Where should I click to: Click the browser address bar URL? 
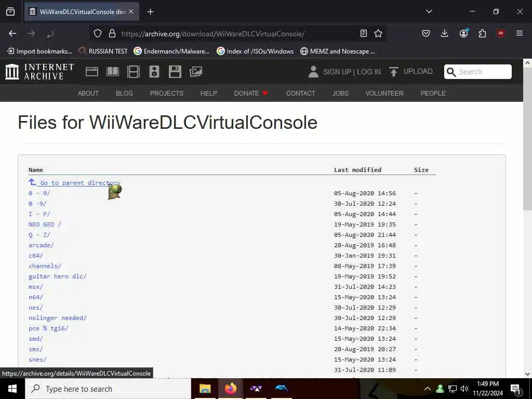tap(212, 34)
